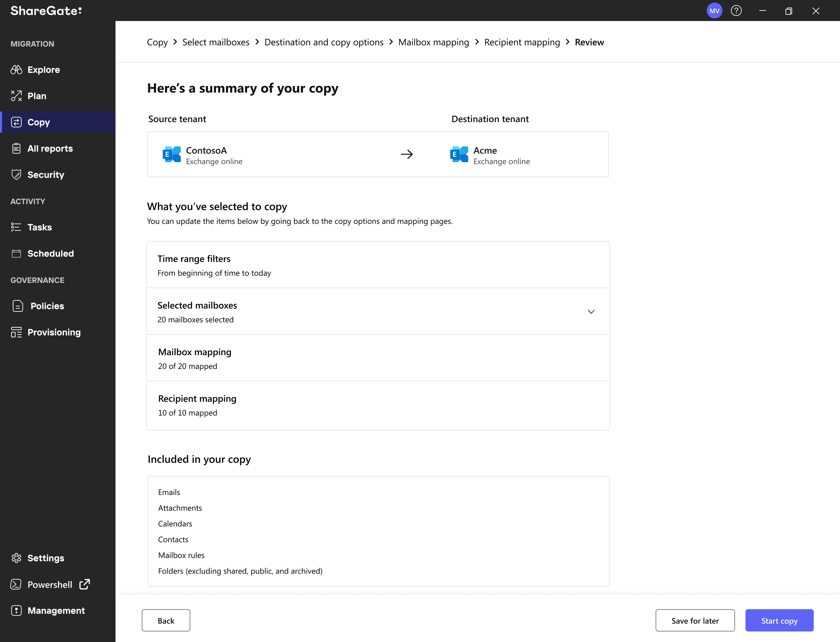This screenshot has width=840, height=642.
Task: Expand the Selected mailboxes chevron
Action: (591, 312)
